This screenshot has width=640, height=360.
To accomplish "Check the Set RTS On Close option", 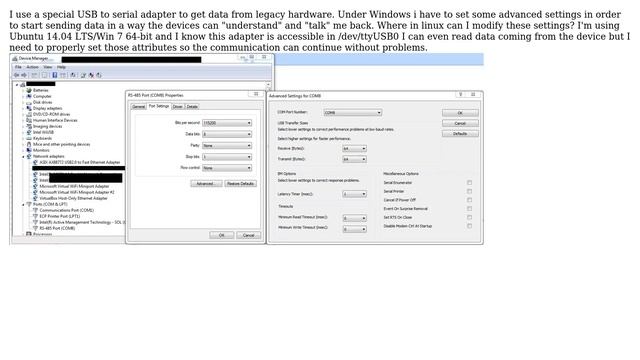I will pyautogui.click(x=469, y=217).
